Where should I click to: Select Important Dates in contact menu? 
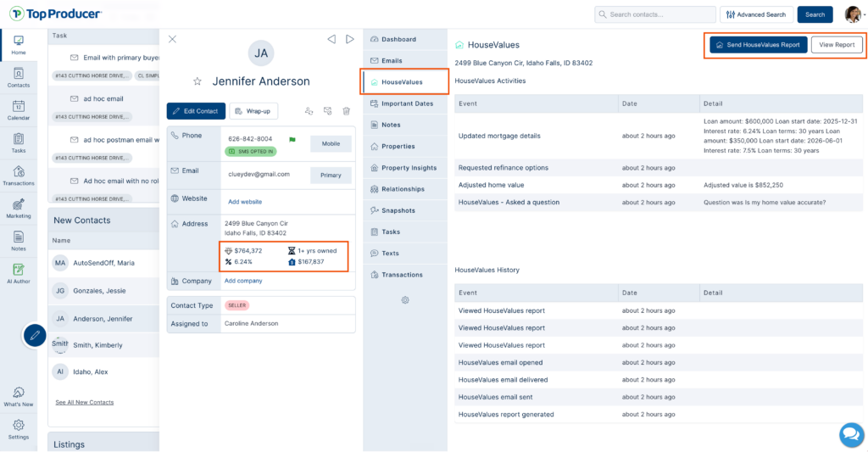(405, 103)
